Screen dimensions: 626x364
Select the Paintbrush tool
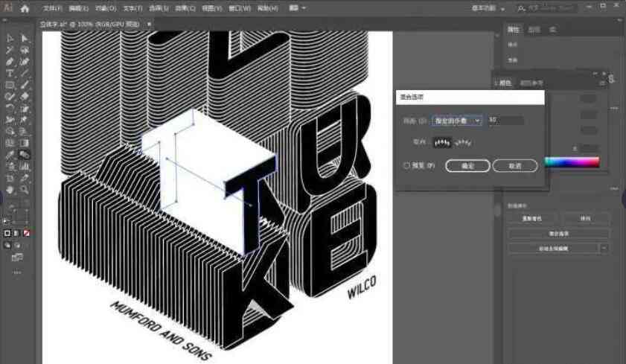click(x=25, y=85)
